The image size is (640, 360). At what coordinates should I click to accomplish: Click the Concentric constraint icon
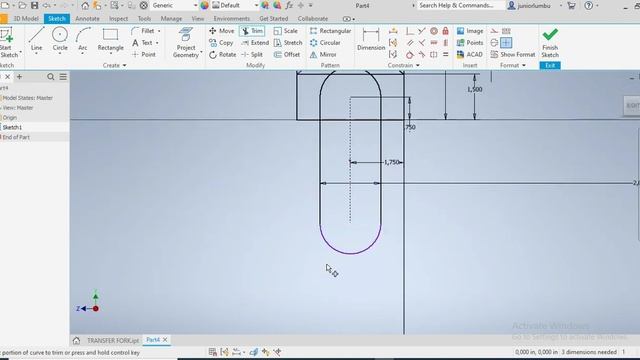(434, 31)
